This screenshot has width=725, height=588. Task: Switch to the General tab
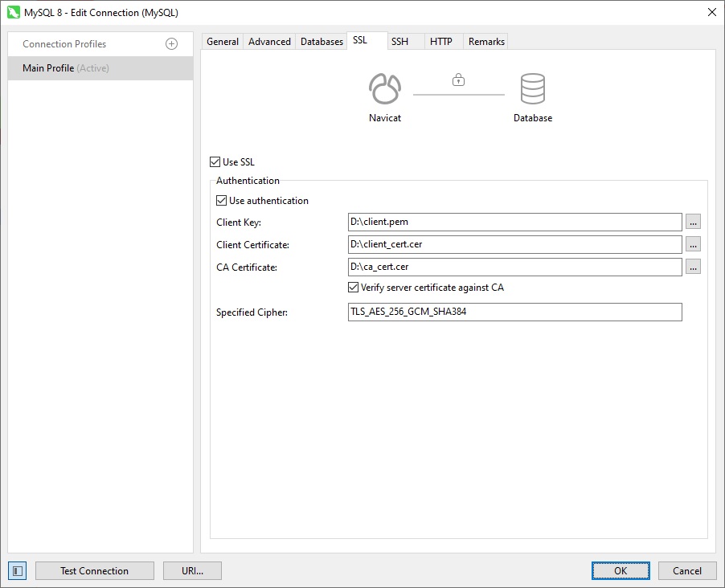223,42
